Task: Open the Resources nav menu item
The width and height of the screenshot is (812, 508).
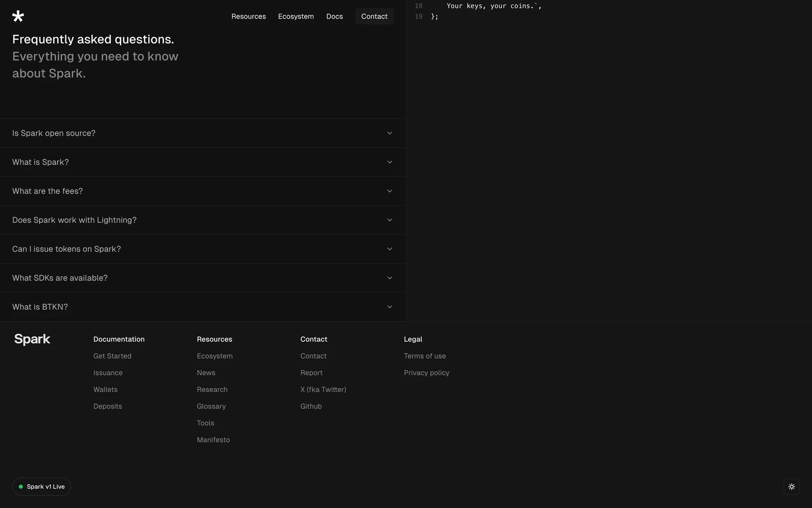Action: click(249, 16)
